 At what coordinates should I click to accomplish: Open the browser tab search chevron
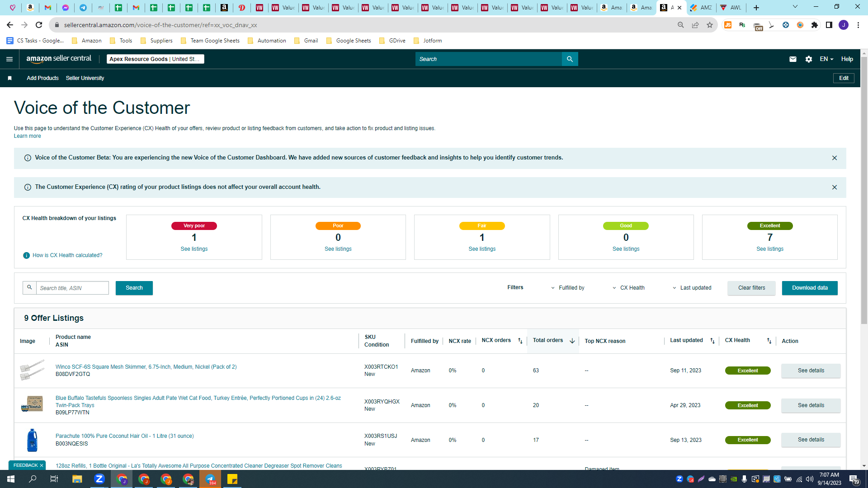pos(795,7)
